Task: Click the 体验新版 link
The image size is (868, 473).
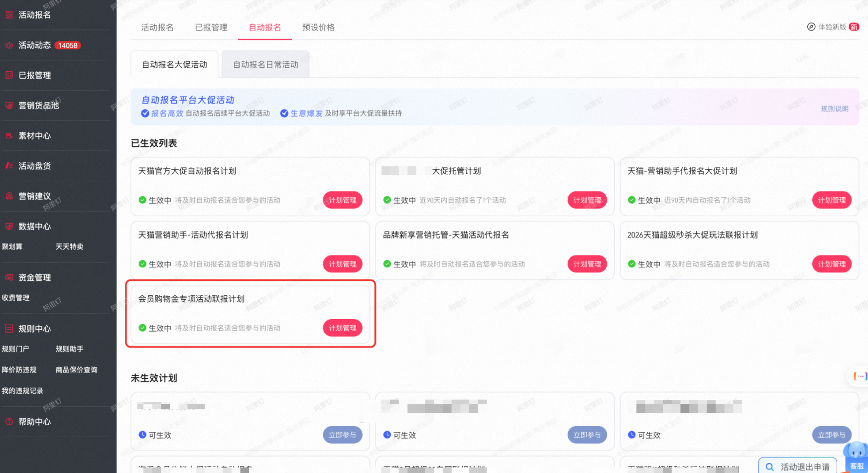Action: point(832,27)
